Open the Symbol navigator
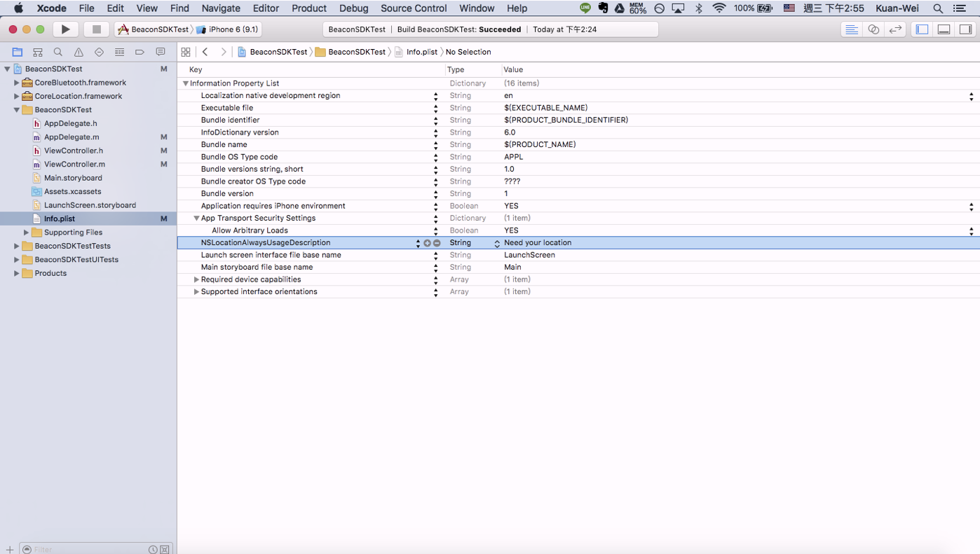Screen dimensions: 980x554 (x=38, y=52)
